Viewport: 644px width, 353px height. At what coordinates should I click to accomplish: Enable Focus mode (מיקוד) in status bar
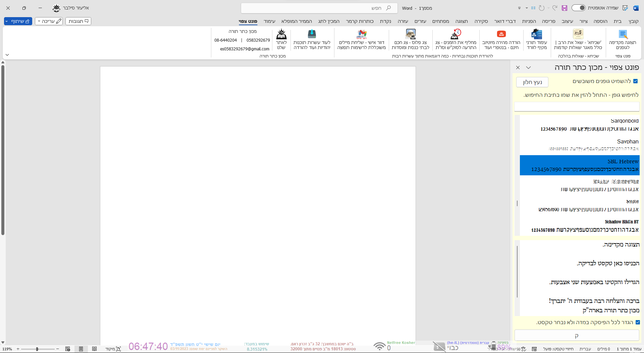click(x=113, y=349)
